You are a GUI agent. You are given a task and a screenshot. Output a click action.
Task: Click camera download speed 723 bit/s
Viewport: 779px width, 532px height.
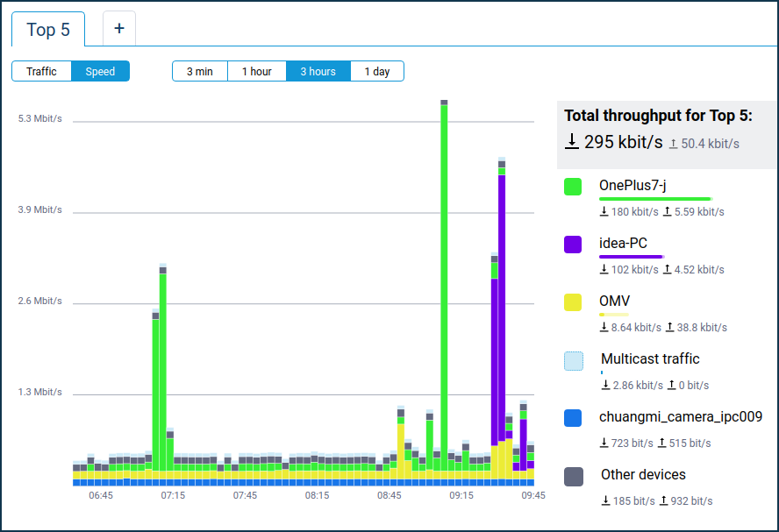632,443
